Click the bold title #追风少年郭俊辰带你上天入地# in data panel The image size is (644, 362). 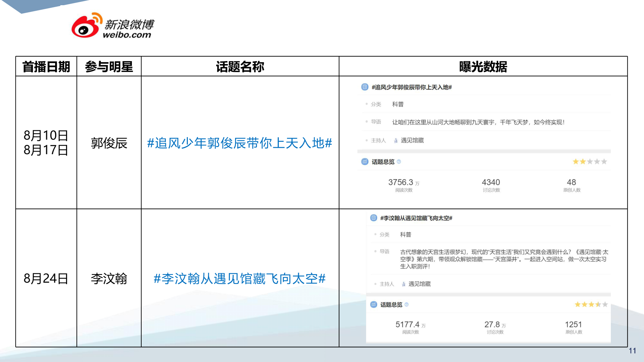[411, 87]
